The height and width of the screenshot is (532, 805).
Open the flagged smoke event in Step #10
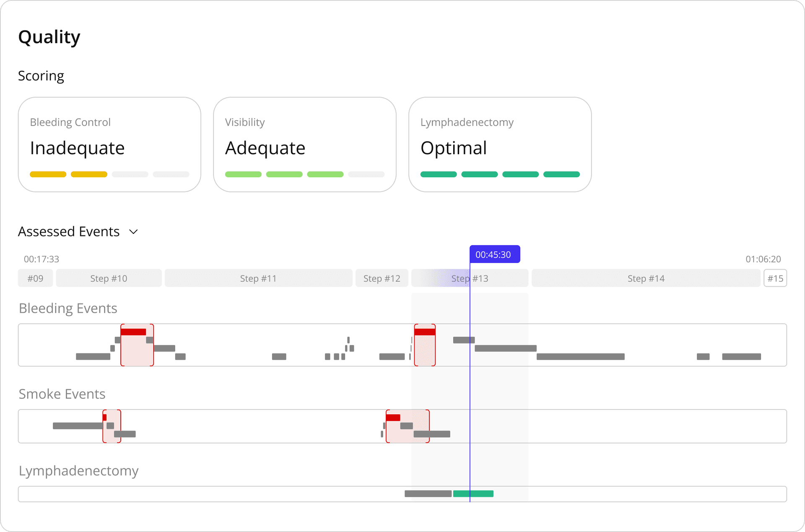(x=112, y=426)
